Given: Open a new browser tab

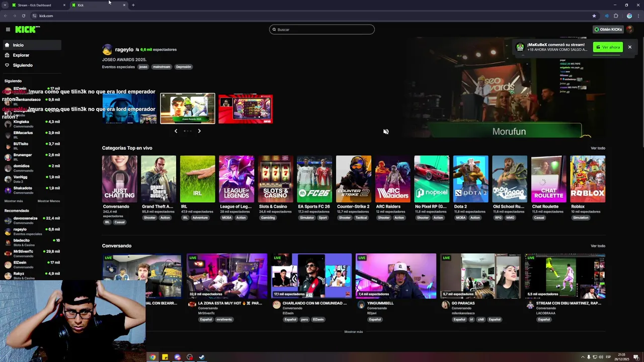Looking at the screenshot, I should (x=133, y=5).
